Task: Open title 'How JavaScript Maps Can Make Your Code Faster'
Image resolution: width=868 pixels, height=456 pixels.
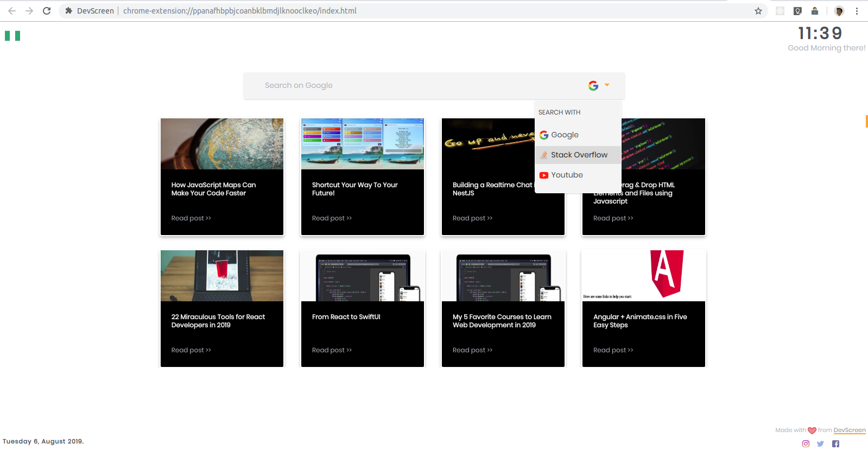Action: pyautogui.click(x=213, y=189)
